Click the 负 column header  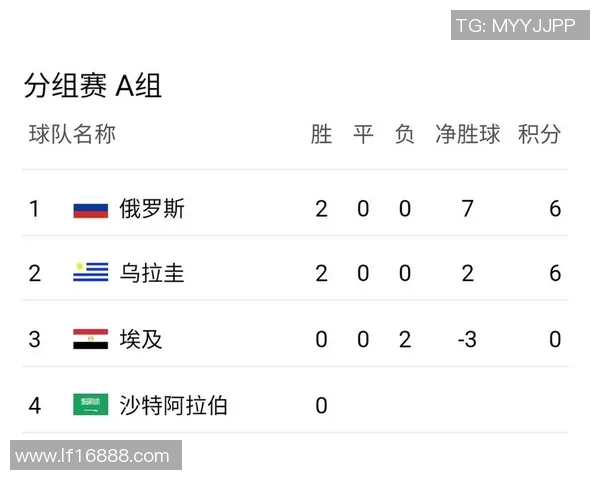pyautogui.click(x=404, y=134)
